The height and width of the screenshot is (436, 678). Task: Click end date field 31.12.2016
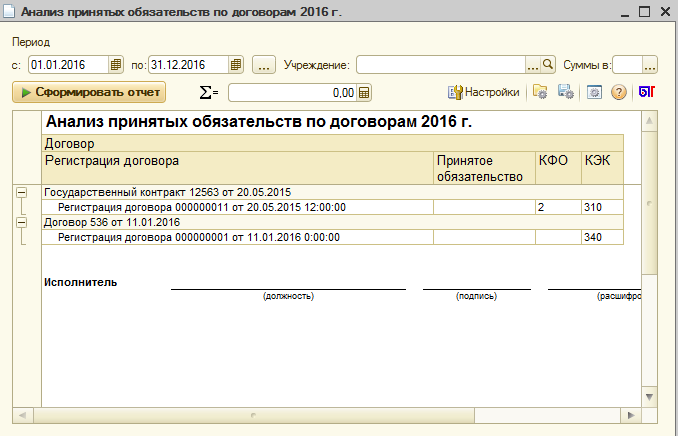[x=189, y=65]
